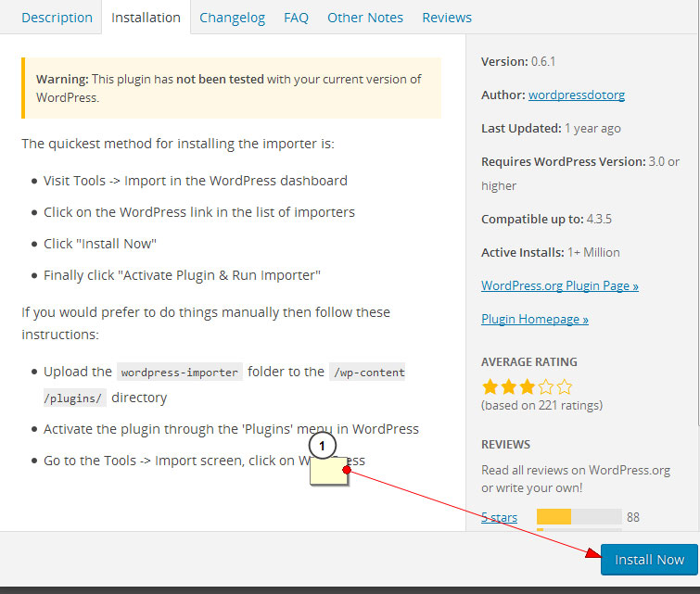Click the second gold rating star
This screenshot has width=700, height=594.
(x=509, y=386)
